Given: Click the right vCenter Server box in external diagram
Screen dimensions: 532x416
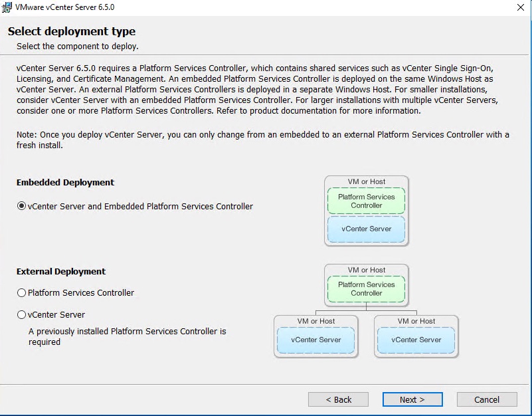Looking at the screenshot, I should point(416,339).
